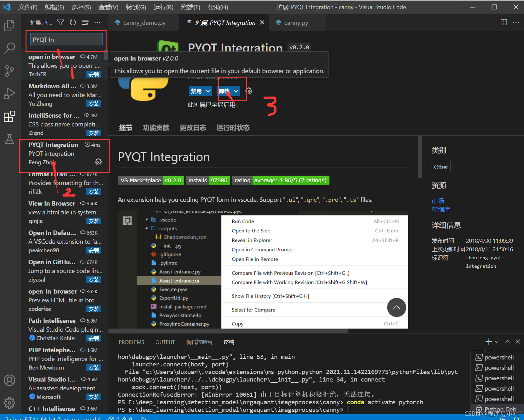Open the Search view in activity bar
524x420 pixels.
point(9,48)
